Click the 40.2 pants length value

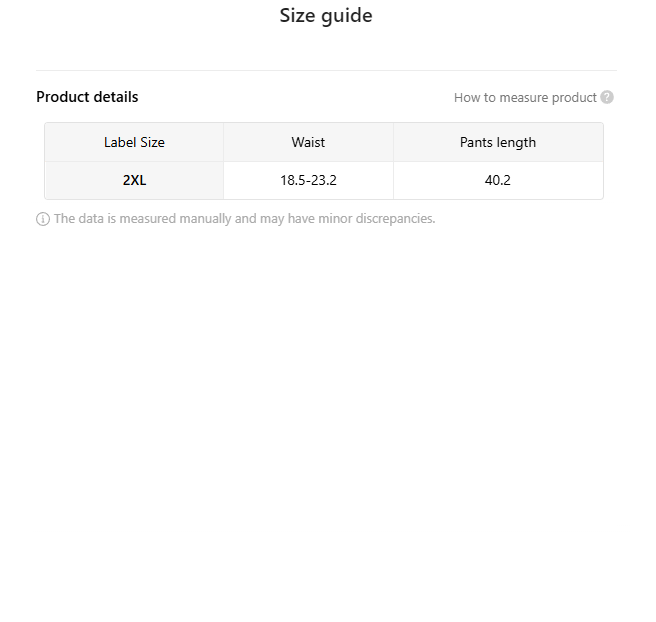click(x=498, y=181)
